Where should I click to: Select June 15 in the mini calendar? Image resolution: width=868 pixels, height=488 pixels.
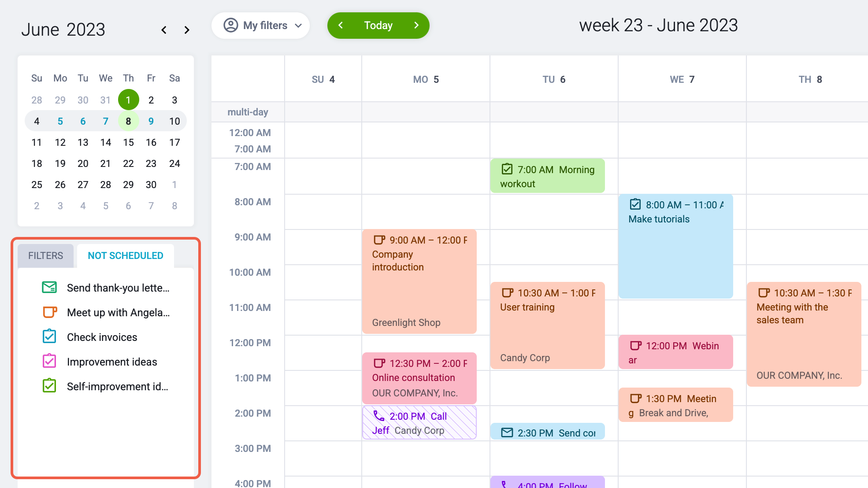coord(128,142)
